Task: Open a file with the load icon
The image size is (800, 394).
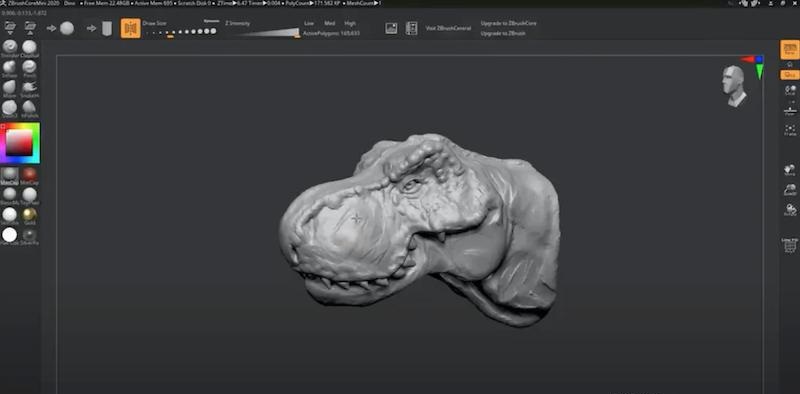Action: tap(9, 28)
